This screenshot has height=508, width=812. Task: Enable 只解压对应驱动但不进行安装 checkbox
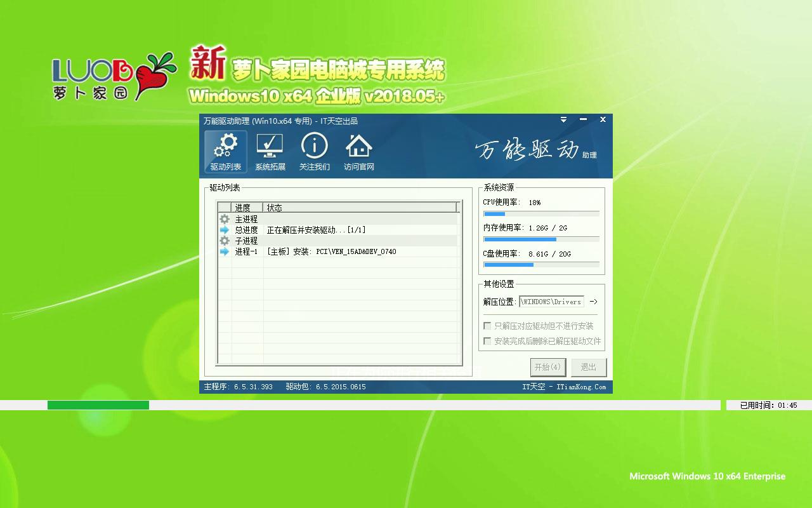point(487,326)
